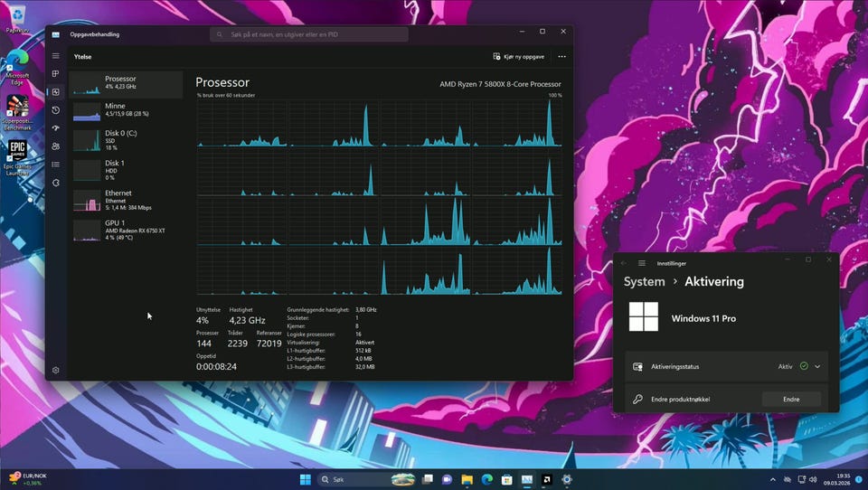Image resolution: width=868 pixels, height=490 pixels.
Task: Click the "Windows 11 Pro" edition text
Action: click(x=703, y=318)
